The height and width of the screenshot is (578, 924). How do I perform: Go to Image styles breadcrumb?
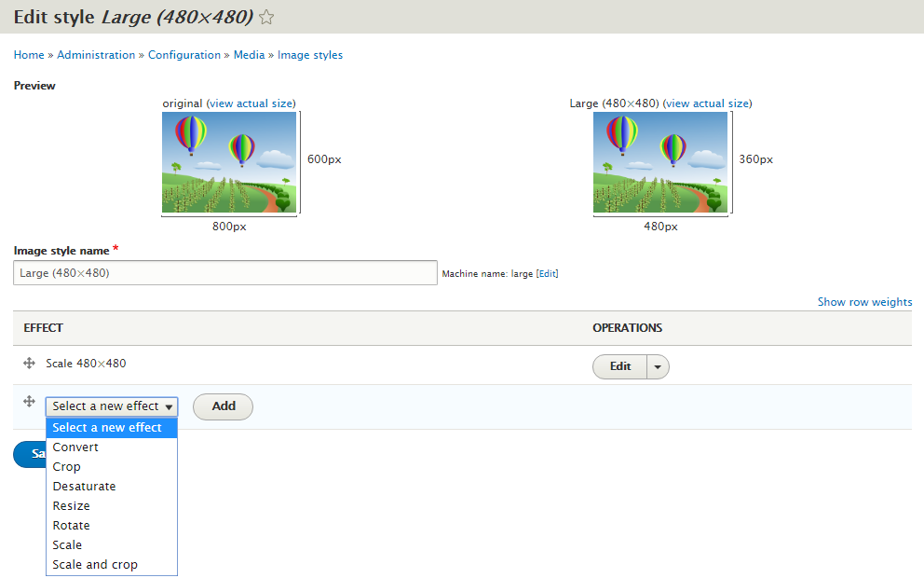click(x=310, y=55)
